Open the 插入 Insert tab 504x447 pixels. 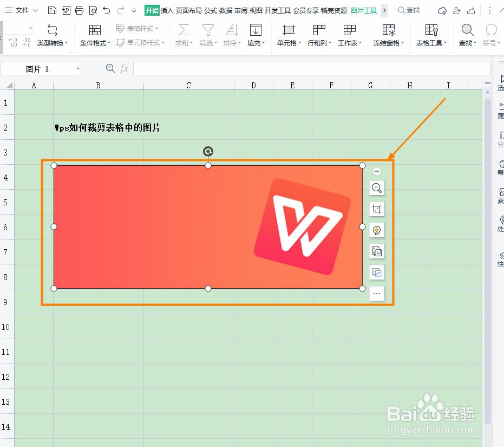point(167,11)
